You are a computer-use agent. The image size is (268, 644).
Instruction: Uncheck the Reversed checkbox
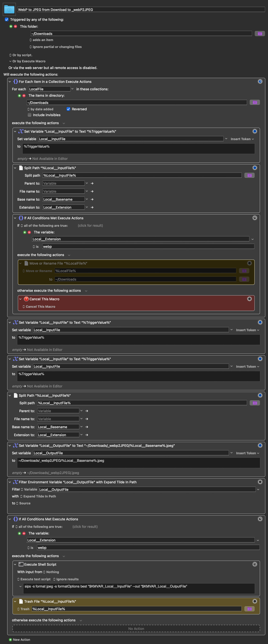(x=68, y=109)
